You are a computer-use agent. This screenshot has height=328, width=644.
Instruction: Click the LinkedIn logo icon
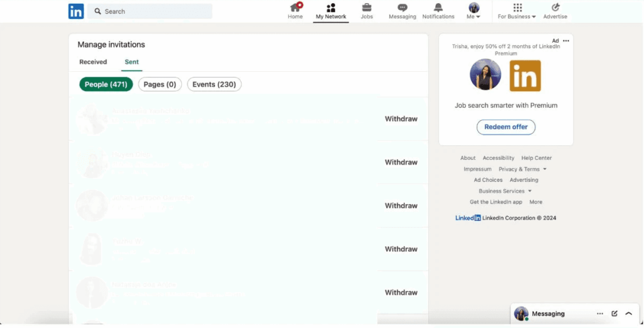coord(76,11)
